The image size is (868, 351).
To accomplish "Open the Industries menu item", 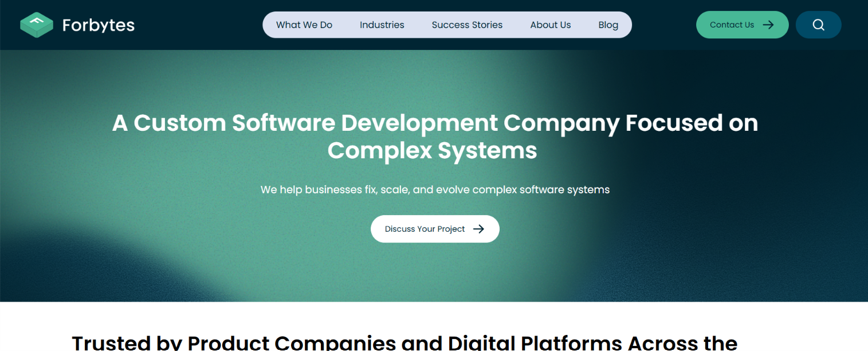I will click(x=382, y=25).
